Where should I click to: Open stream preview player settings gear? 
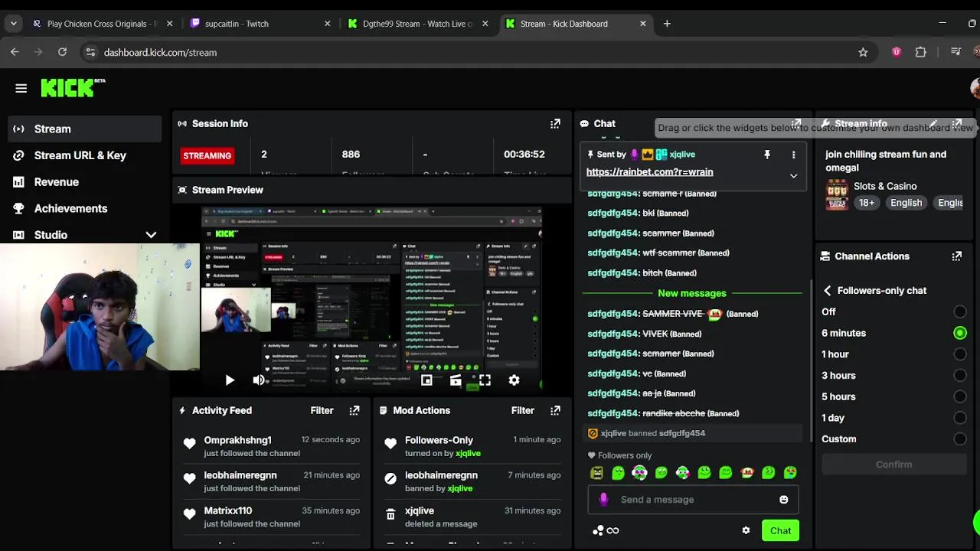tap(514, 380)
